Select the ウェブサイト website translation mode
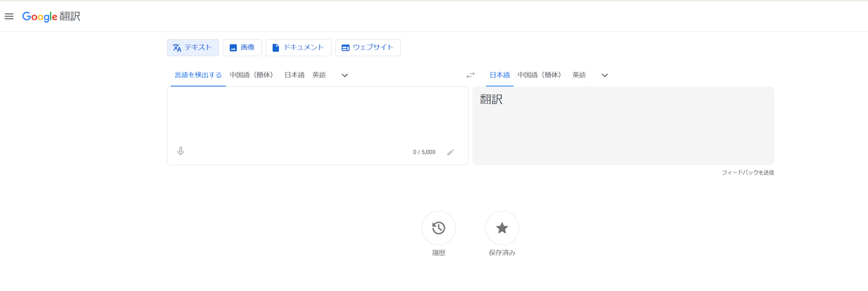The image size is (868, 291). tap(368, 48)
